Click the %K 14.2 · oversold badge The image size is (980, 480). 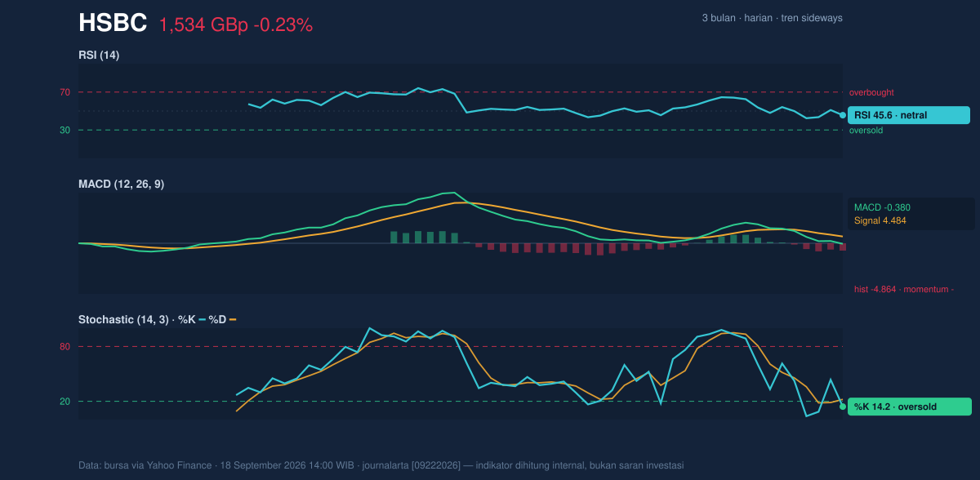[x=910, y=407]
